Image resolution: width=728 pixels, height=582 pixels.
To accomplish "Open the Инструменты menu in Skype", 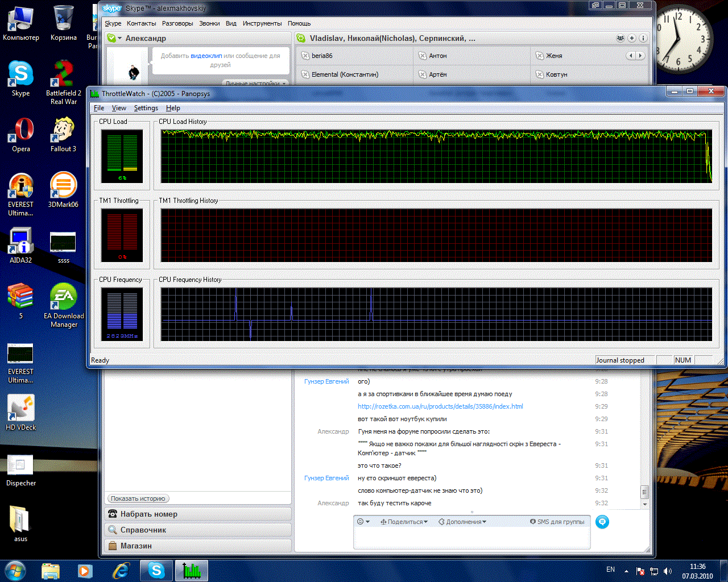I will pyautogui.click(x=262, y=23).
